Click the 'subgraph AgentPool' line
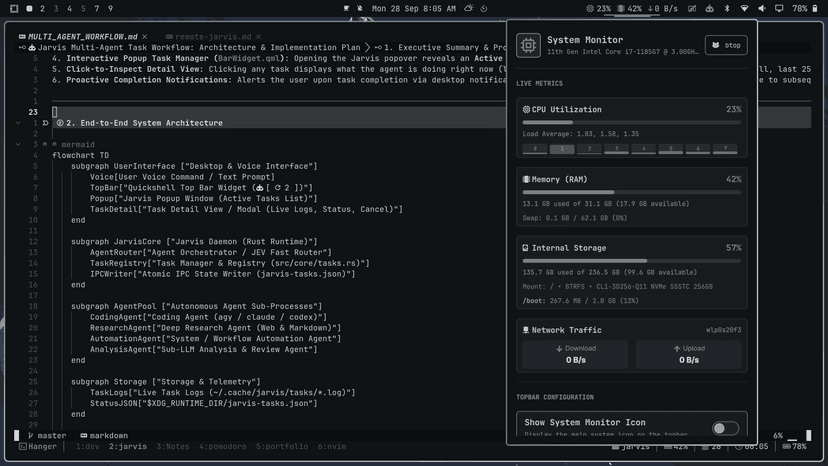Viewport: 828px width, 466px height. (x=196, y=306)
